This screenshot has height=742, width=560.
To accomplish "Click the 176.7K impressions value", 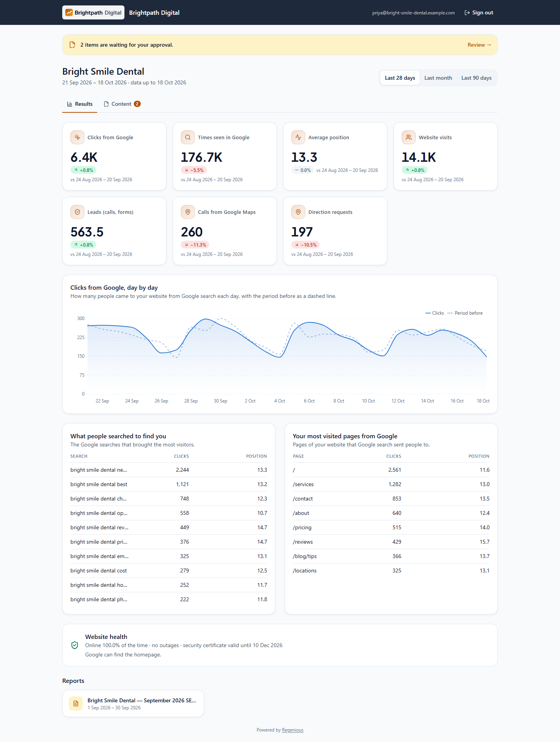I will tap(201, 157).
